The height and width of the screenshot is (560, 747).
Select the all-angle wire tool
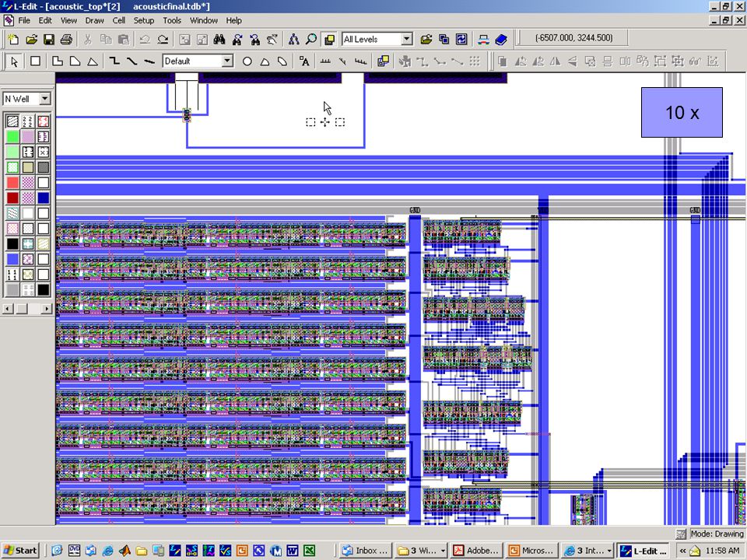click(149, 61)
